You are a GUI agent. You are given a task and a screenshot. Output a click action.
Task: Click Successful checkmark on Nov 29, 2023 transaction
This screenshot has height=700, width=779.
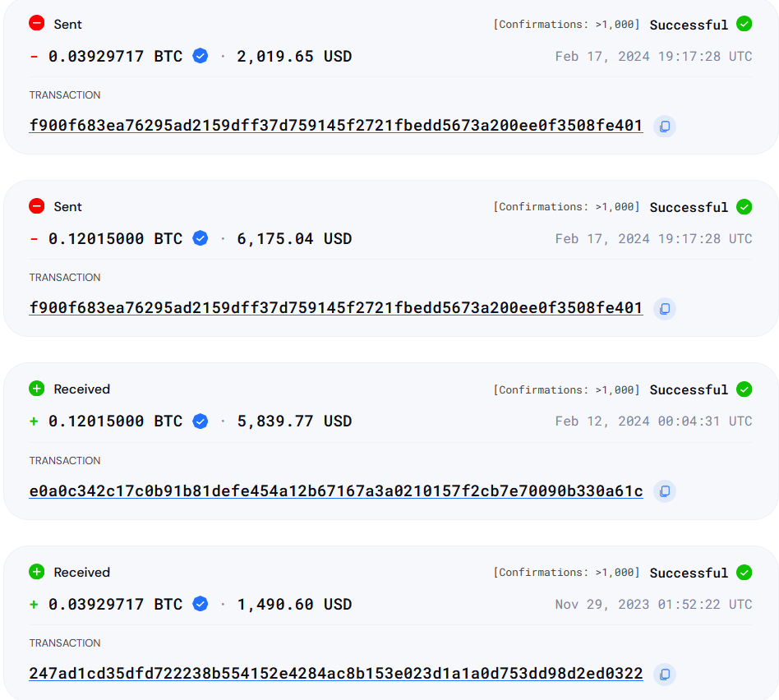point(744,572)
